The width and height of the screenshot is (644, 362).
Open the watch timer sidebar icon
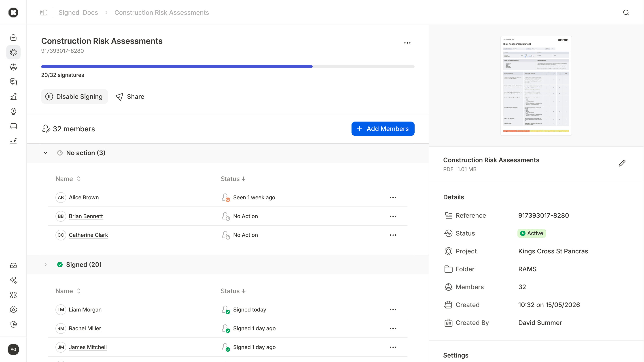point(13,111)
